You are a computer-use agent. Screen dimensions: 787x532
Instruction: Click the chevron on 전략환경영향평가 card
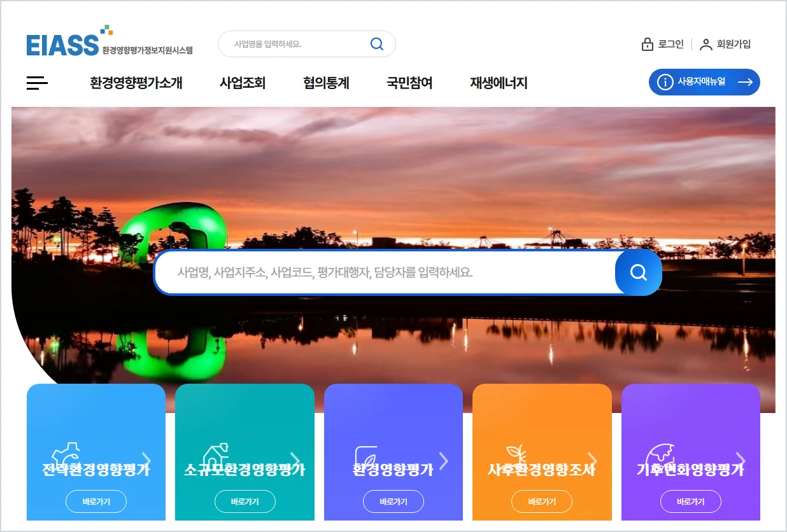[147, 461]
